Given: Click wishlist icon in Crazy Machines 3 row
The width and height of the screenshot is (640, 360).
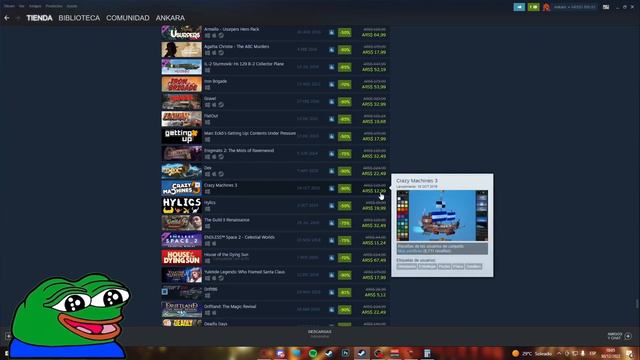Looking at the screenshot, I should tap(331, 189).
